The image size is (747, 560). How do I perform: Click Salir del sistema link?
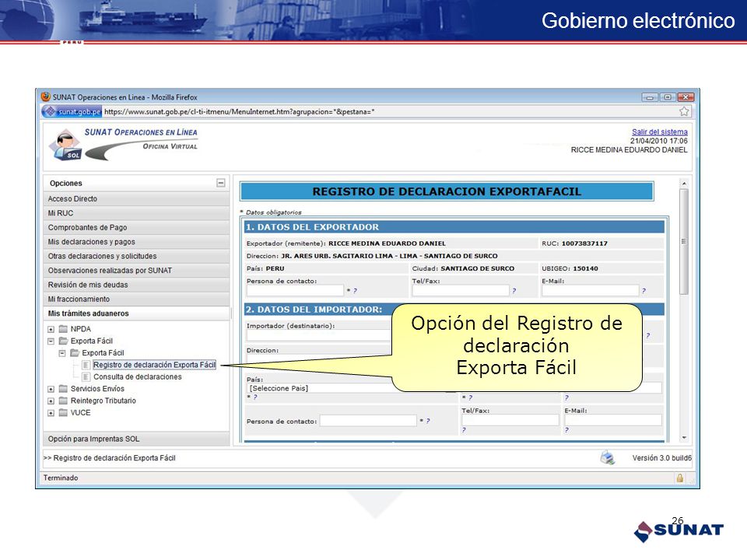pos(659,132)
